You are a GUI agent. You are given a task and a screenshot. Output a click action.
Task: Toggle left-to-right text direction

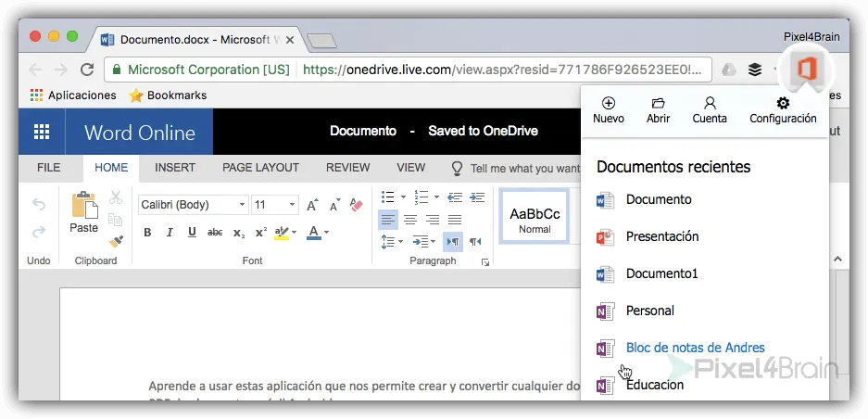[x=453, y=242]
